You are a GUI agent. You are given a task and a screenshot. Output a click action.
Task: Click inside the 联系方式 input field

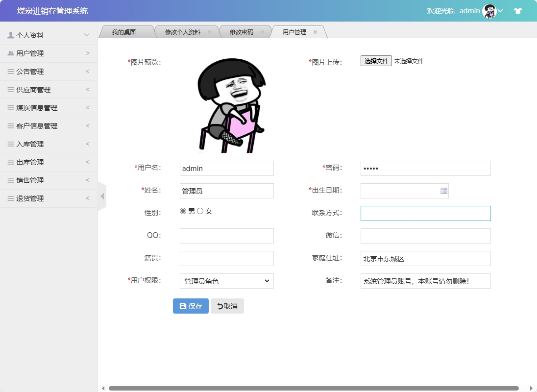click(425, 213)
